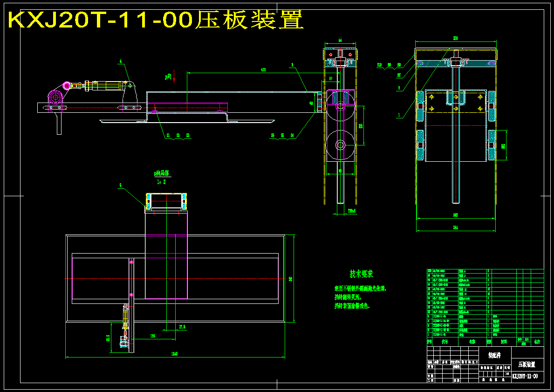Image resolution: width=554 pixels, height=392 pixels.
Task: Select "压板装置" in the title block
Action: pos(527,364)
